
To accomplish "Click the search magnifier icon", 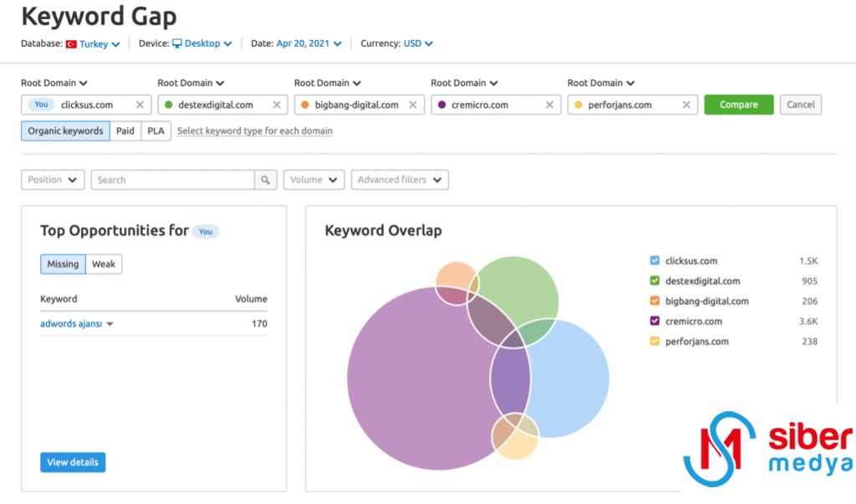I will point(265,180).
